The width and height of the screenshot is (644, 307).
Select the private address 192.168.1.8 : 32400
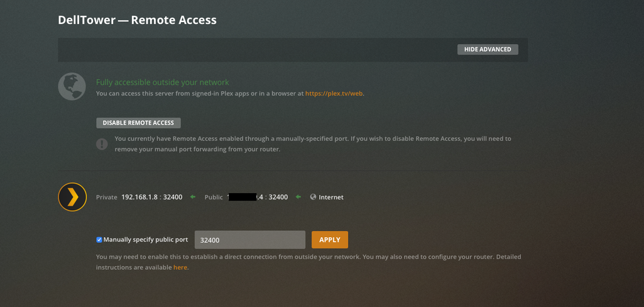pyautogui.click(x=151, y=198)
